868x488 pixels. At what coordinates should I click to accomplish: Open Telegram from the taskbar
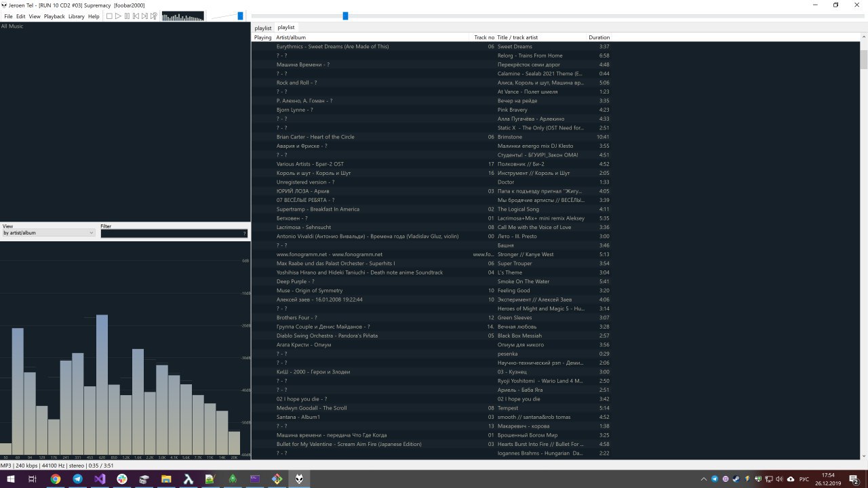point(78,479)
